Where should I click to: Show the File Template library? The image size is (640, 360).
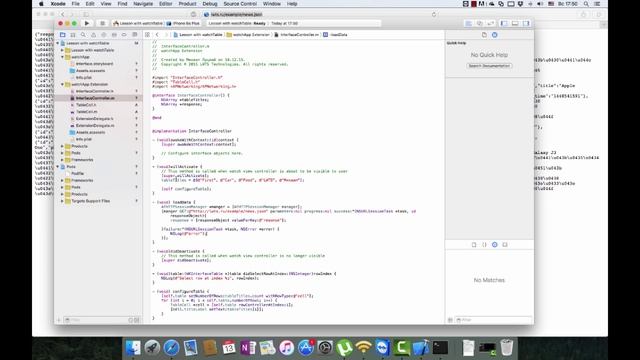tap(474, 244)
